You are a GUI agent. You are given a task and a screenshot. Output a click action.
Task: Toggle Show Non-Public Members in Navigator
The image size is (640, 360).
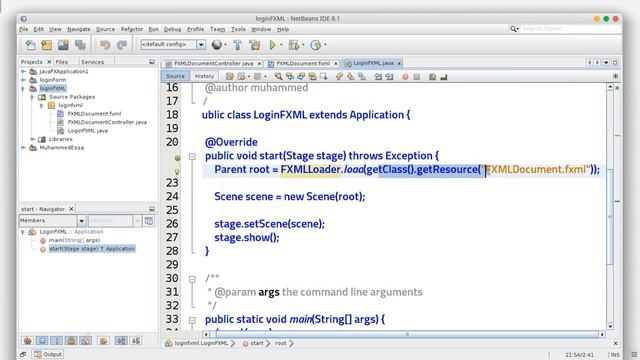pos(71,340)
